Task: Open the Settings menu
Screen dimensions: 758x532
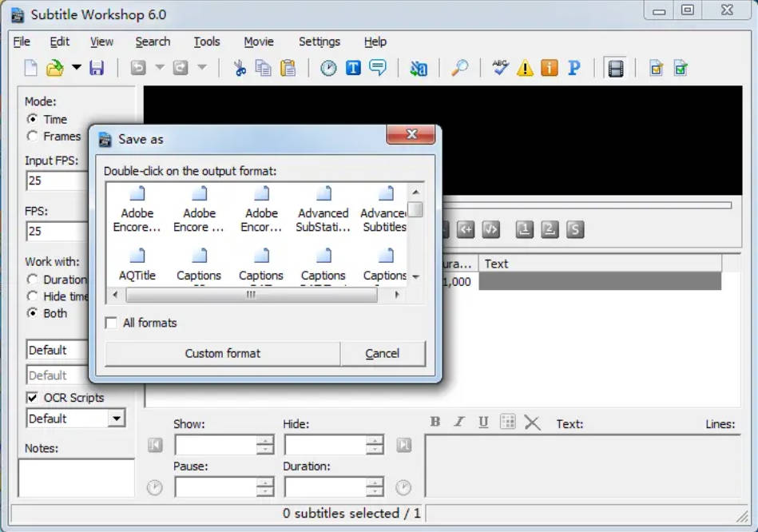Action: click(x=319, y=42)
